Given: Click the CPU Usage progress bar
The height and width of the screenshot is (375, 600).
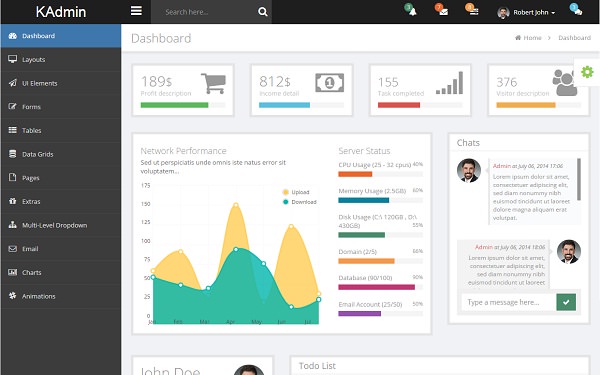Looking at the screenshot, I should click(380, 174).
